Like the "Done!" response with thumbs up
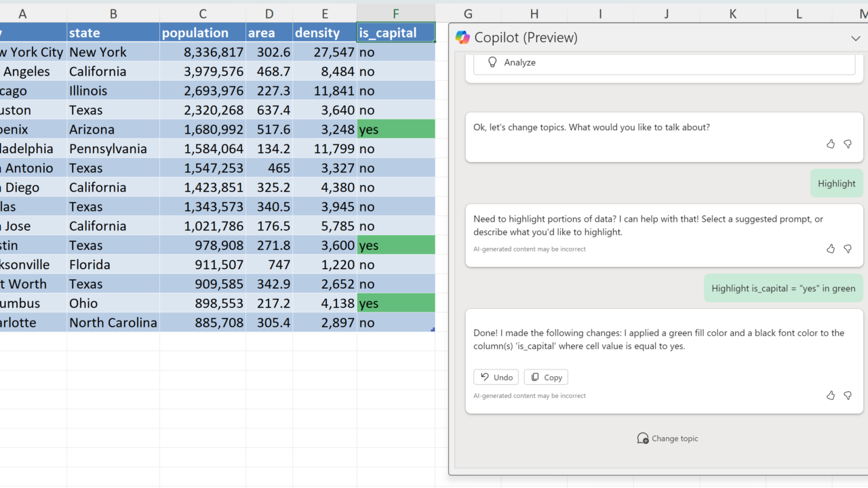This screenshot has height=488, width=868. (x=831, y=395)
